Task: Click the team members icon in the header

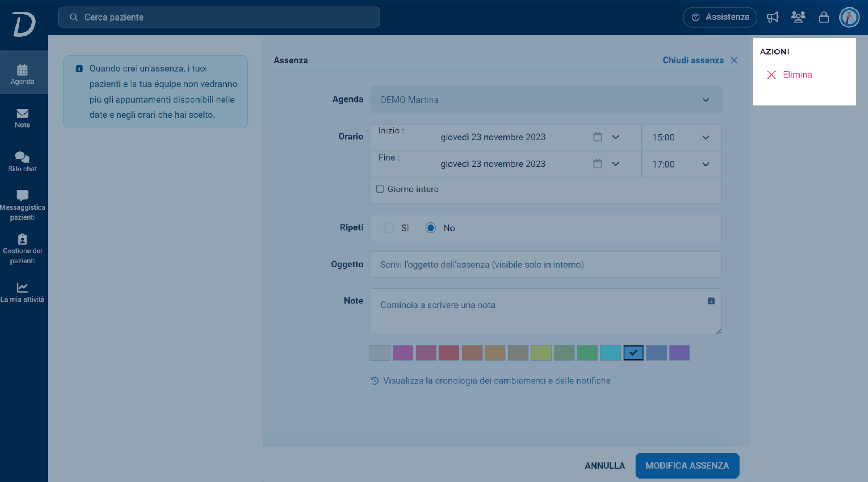Action: 798,17
